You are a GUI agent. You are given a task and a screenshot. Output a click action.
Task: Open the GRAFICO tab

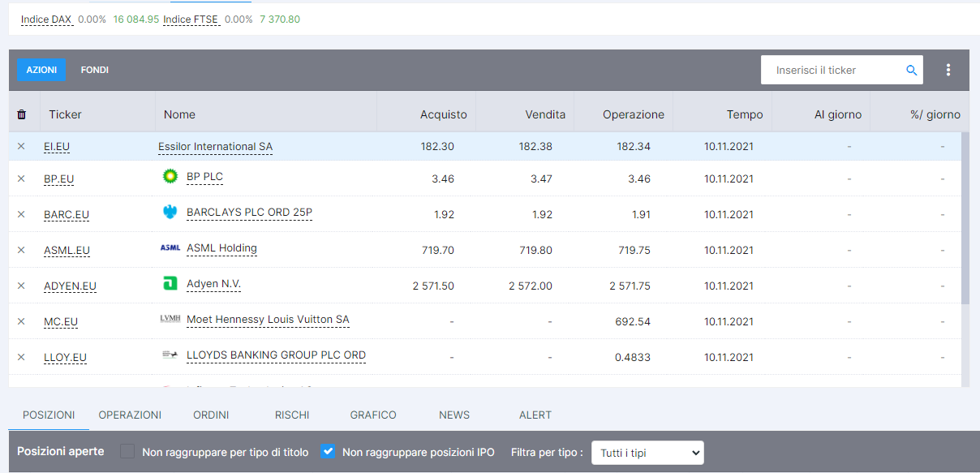pyautogui.click(x=373, y=415)
